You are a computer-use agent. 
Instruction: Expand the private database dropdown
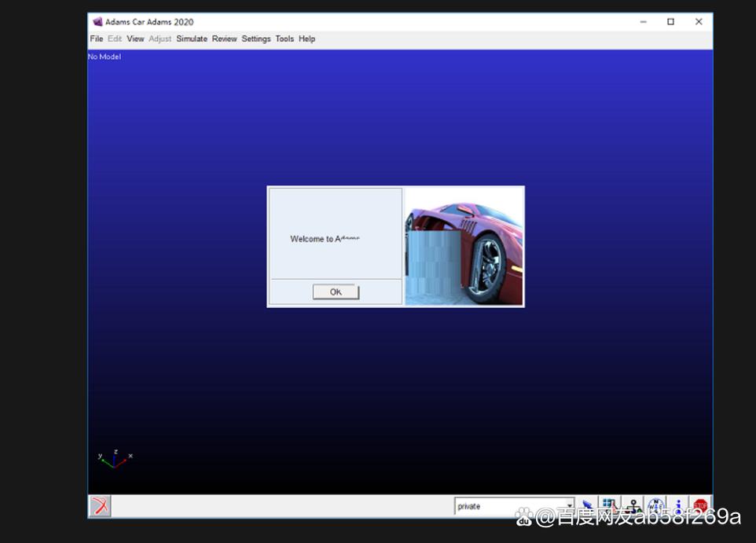570,507
